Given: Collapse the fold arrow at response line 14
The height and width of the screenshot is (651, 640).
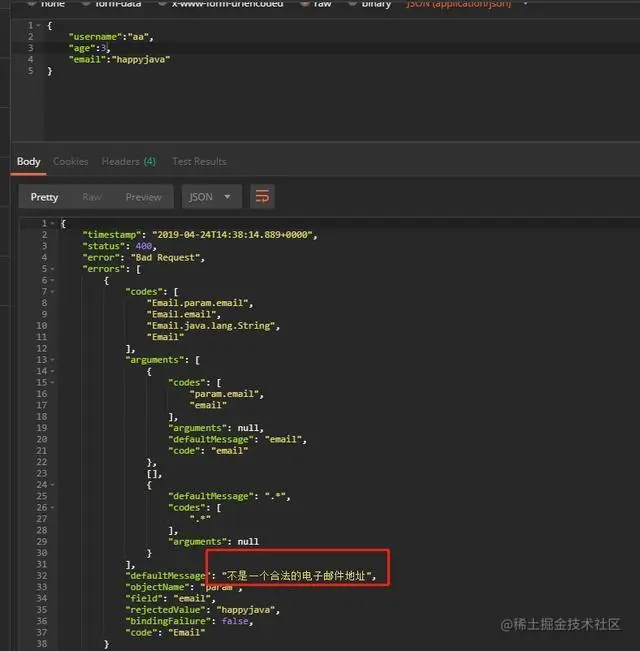Looking at the screenshot, I should (53, 371).
